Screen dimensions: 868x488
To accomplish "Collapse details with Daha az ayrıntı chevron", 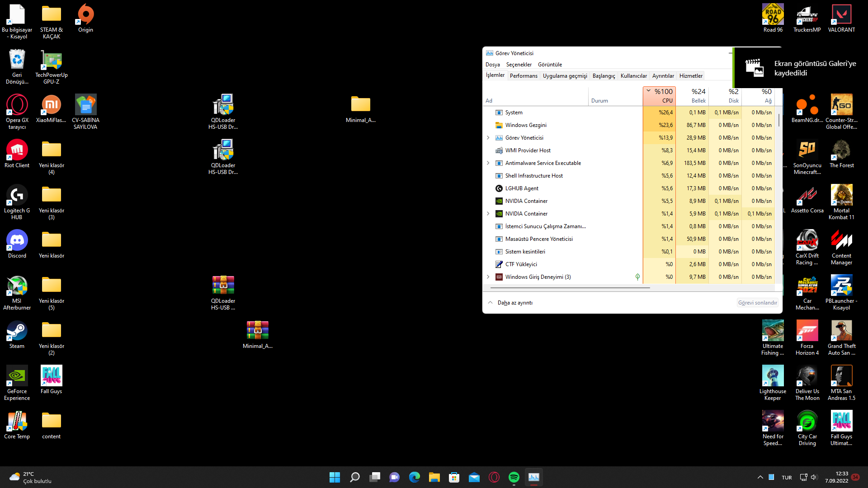I will pos(490,303).
